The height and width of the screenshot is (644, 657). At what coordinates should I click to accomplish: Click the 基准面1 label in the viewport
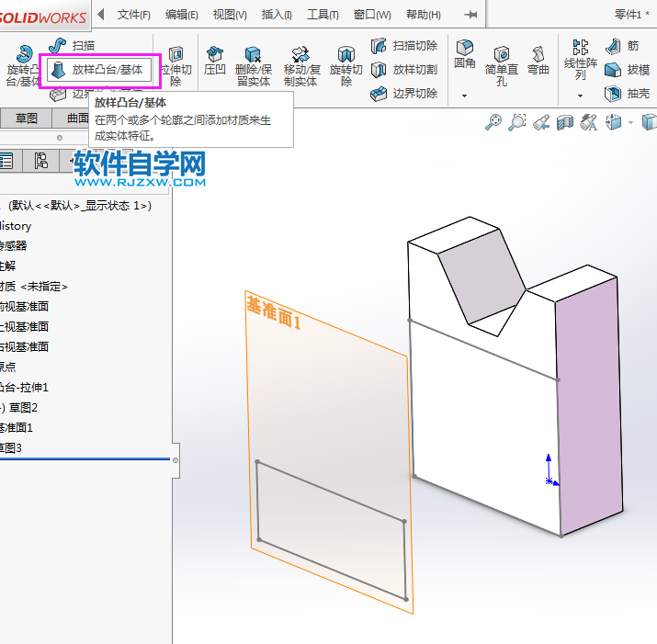click(x=275, y=313)
